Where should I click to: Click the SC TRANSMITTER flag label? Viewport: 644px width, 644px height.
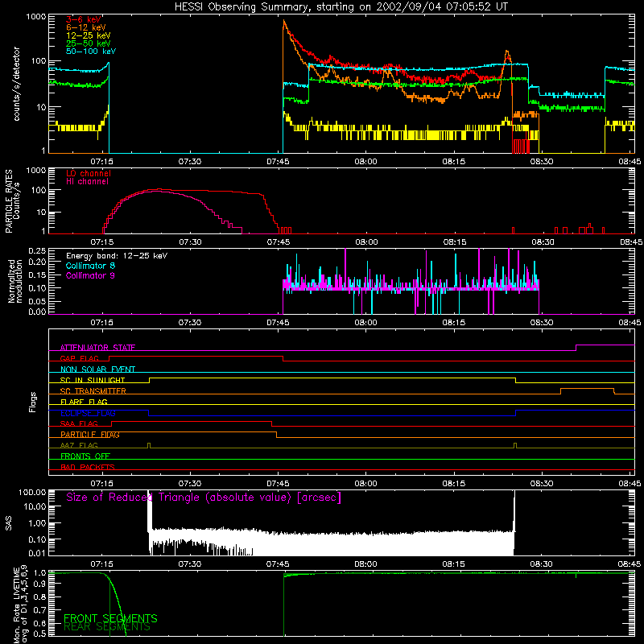(x=93, y=391)
